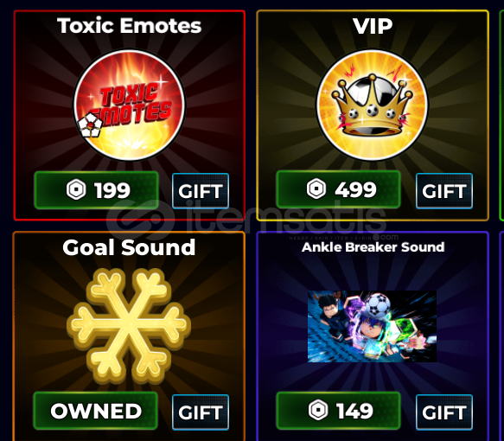Click the small soccer ball on Toxic Emotes badge

tap(90, 125)
